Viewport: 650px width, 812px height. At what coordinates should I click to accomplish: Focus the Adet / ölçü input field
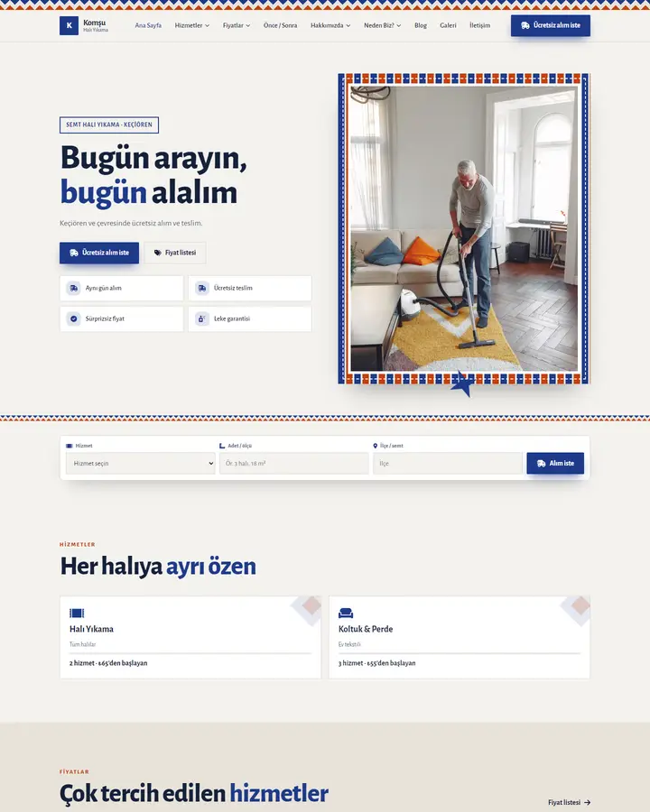[294, 464]
